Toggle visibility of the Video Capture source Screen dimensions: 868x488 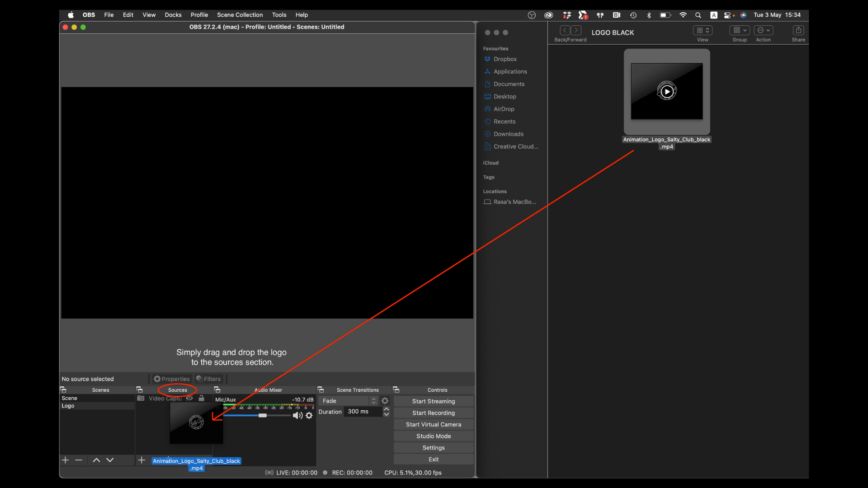point(189,399)
